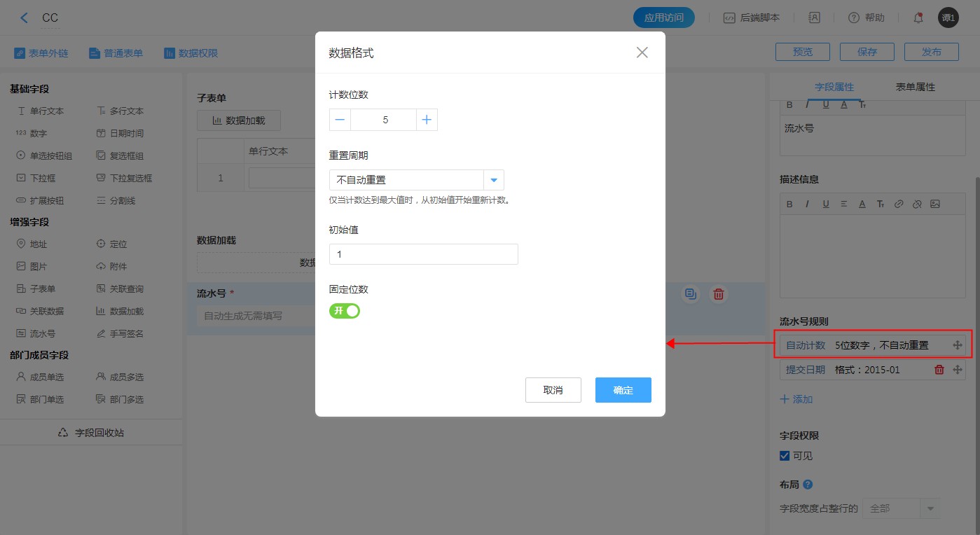Delete the 提交日期 rule with trash icon
Image resolution: width=980 pixels, height=535 pixels.
[939, 370]
